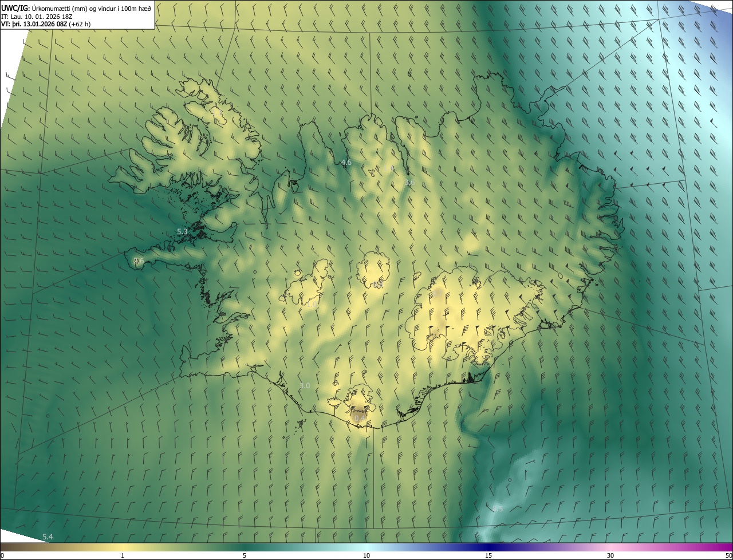Click the valid time 'VT: þri. 13.01.2026 08Z (+62 h)'
Screen dimensions: 733x560
tap(46, 24)
